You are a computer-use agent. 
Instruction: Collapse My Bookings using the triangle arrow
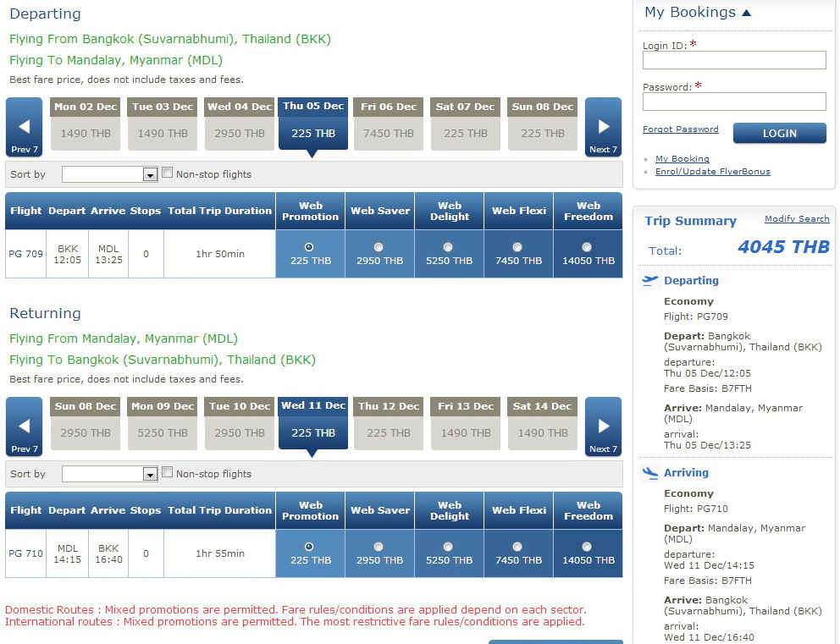click(x=746, y=13)
